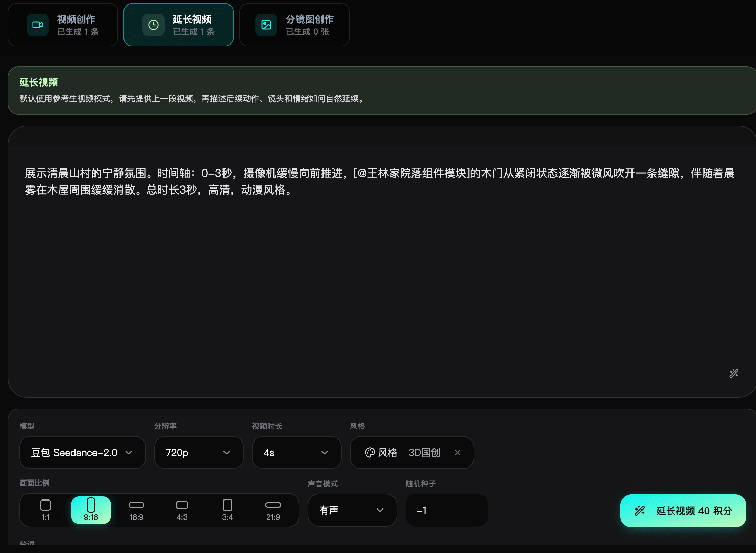756x553 pixels.
Task: Click the 延长视频 40 积分 generate button
Action: point(683,511)
